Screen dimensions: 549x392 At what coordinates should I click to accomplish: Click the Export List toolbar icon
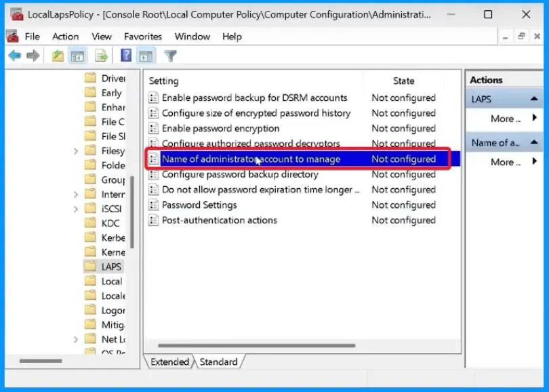101,56
